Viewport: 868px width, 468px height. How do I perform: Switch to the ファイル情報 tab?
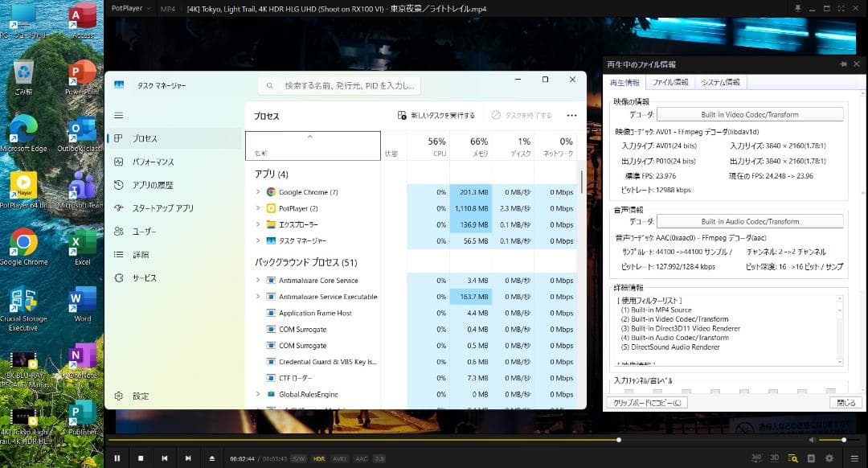point(671,82)
